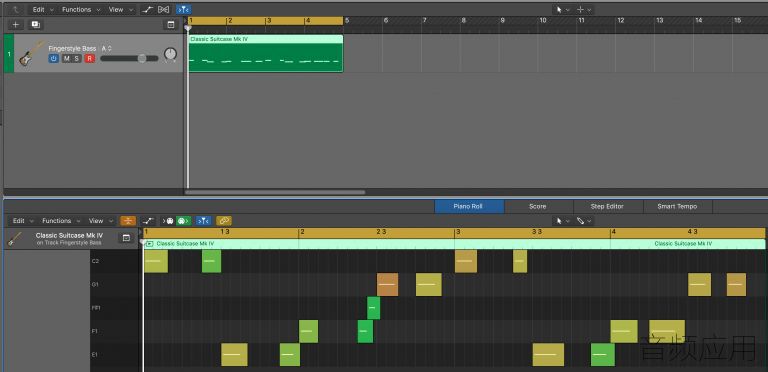Open the pointer tool menu in tracks area
Image resolution: width=768 pixels, height=372 pixels.
(x=562, y=9)
